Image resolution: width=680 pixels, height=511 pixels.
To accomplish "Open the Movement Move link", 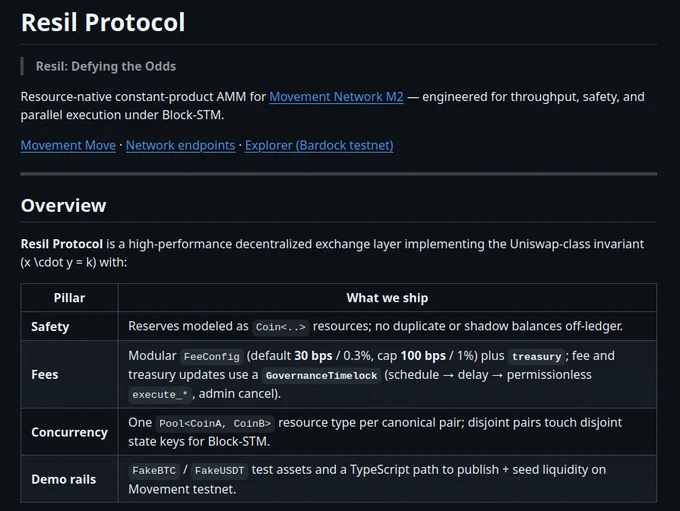I will tap(68, 145).
